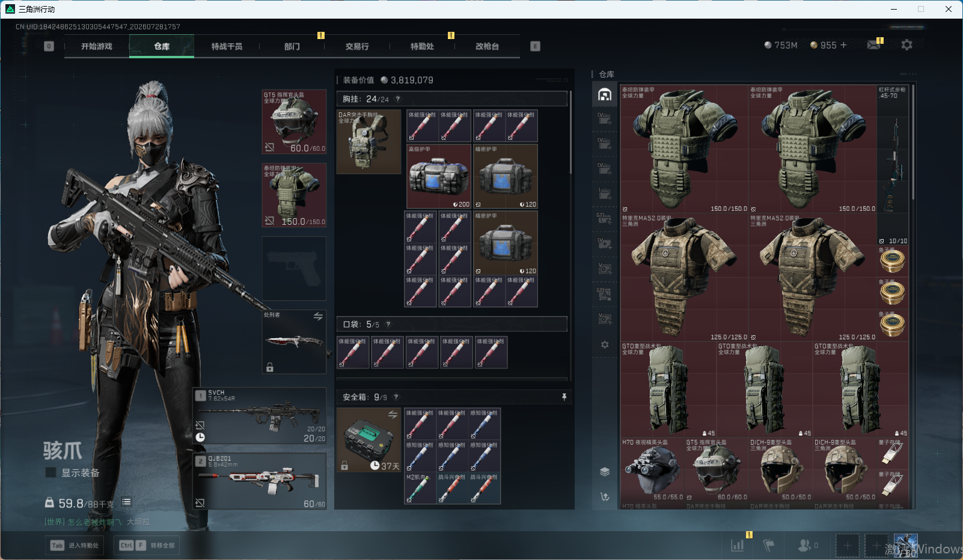Screen dimensions: 963x560
Task: Click the stack layers icon in sidebar
Action: [x=605, y=472]
